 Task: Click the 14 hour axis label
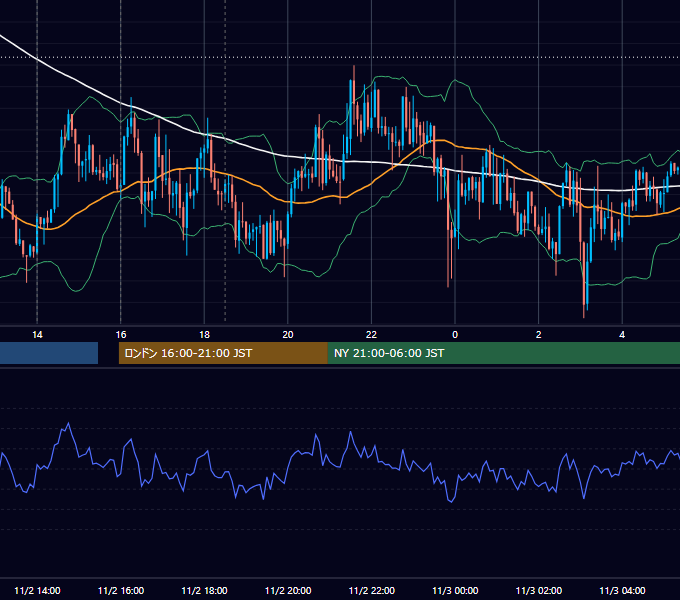click(37, 335)
